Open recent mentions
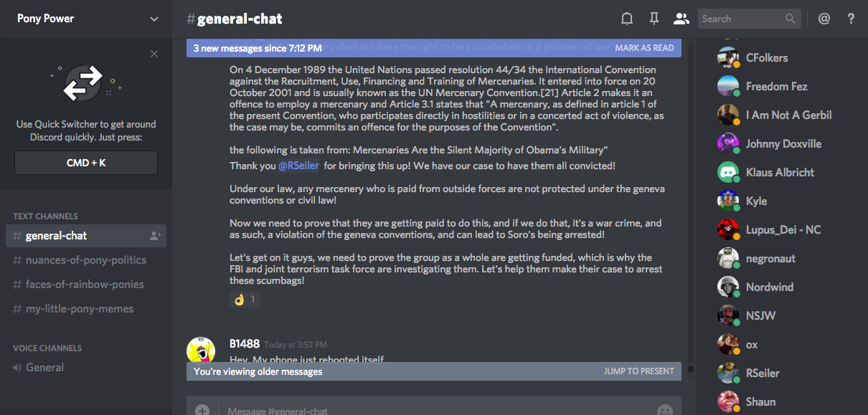 (x=824, y=19)
